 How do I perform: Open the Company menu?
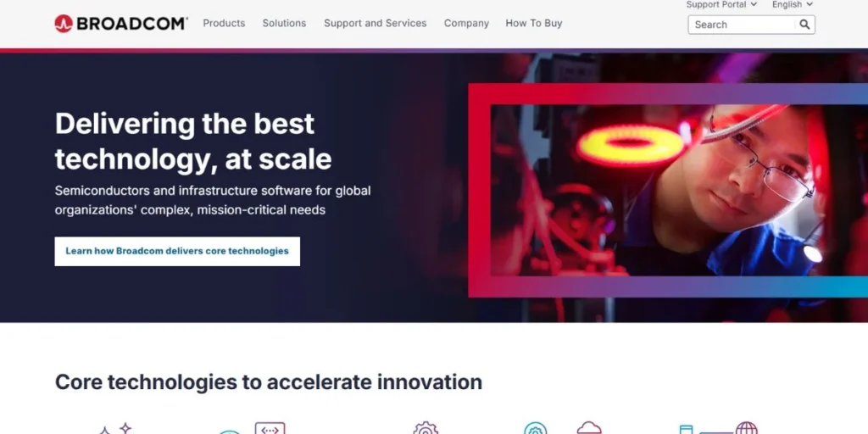click(466, 23)
